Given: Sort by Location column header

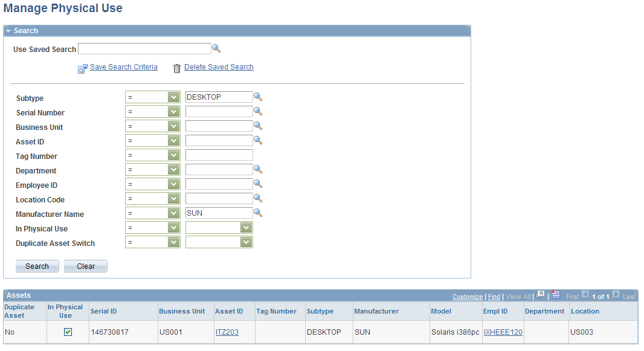Looking at the screenshot, I should coord(585,311).
